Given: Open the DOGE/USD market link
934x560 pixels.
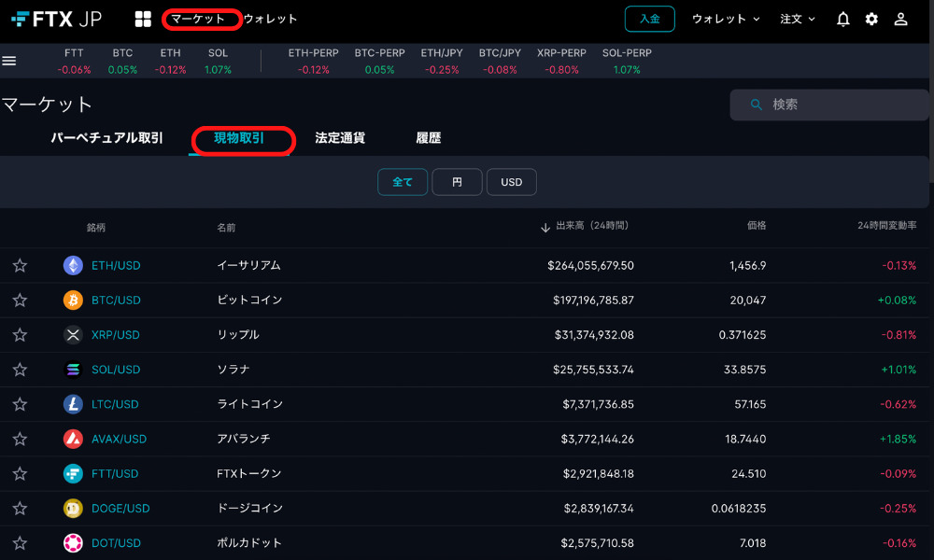Looking at the screenshot, I should tap(120, 509).
